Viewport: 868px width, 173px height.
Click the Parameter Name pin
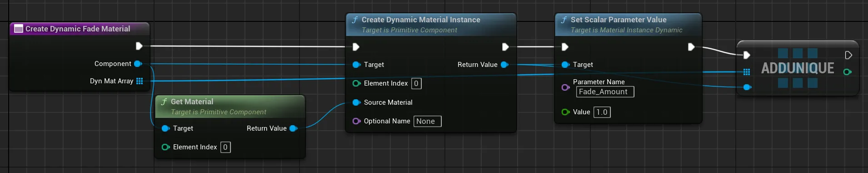click(565, 87)
